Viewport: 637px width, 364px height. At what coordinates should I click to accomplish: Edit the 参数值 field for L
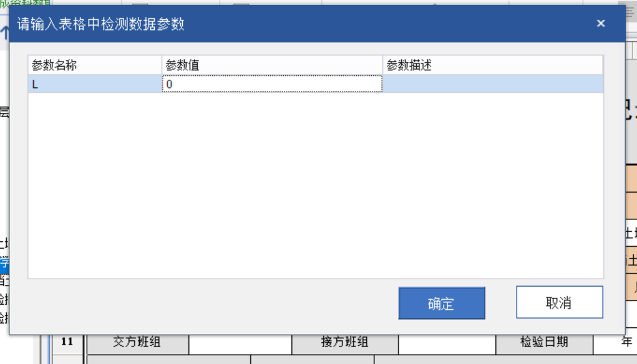click(272, 84)
